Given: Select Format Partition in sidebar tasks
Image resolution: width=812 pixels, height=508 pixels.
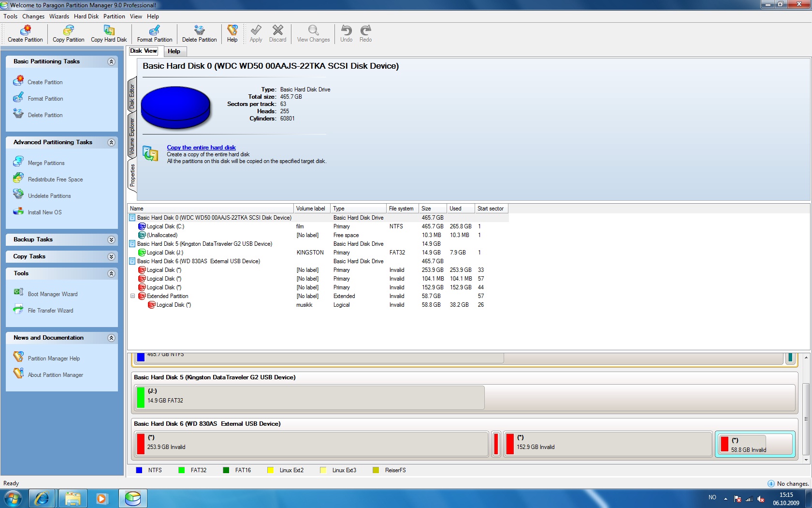Looking at the screenshot, I should [x=45, y=99].
